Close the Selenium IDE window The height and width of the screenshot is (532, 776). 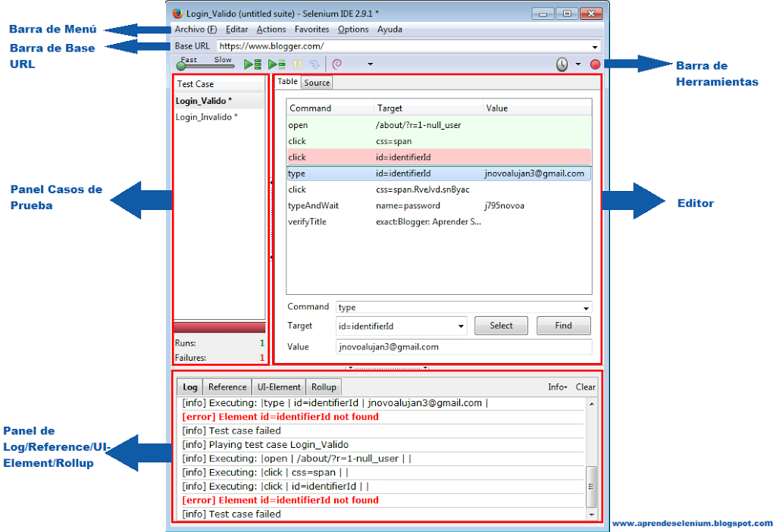point(591,14)
